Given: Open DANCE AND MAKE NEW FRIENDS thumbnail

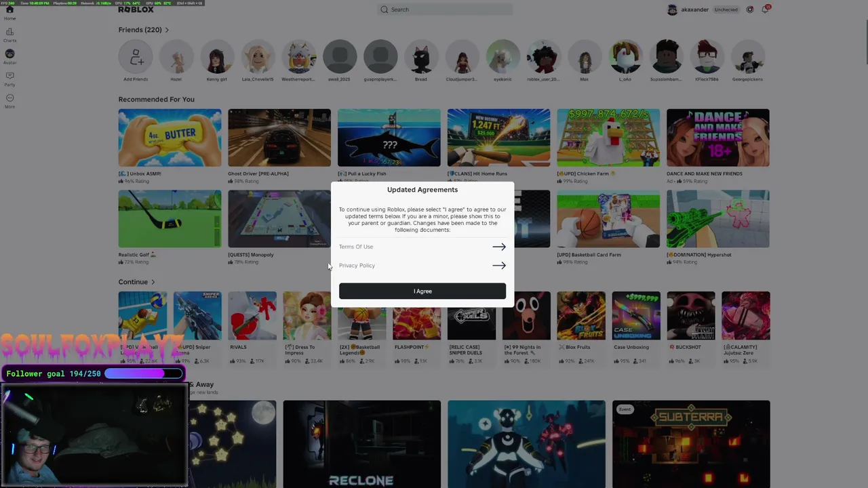Looking at the screenshot, I should pyautogui.click(x=718, y=138).
